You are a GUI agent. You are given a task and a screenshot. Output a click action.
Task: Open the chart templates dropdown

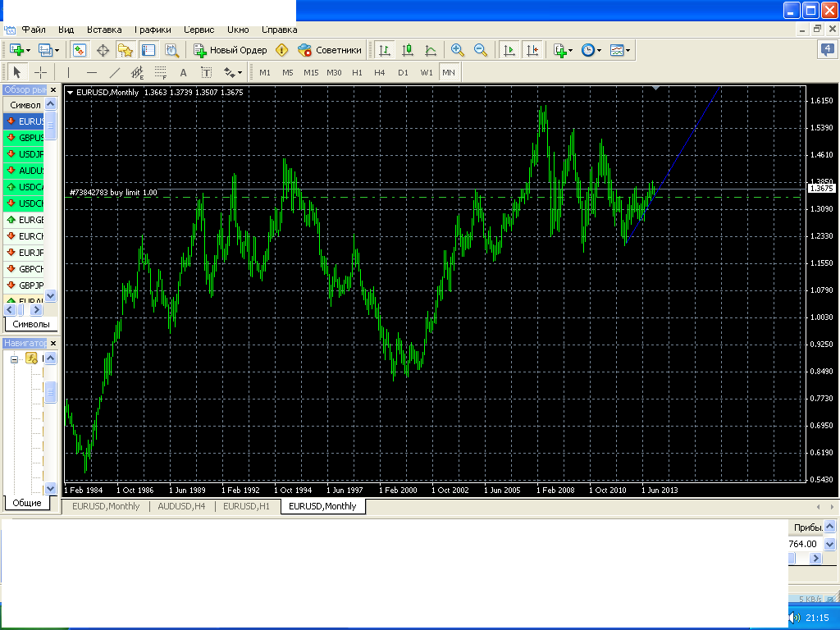click(x=620, y=50)
